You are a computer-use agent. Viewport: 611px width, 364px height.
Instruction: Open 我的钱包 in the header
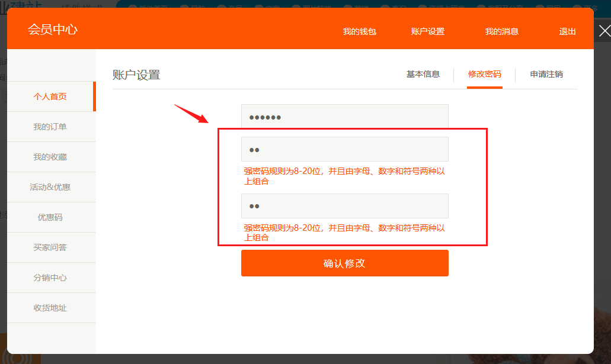tap(359, 31)
